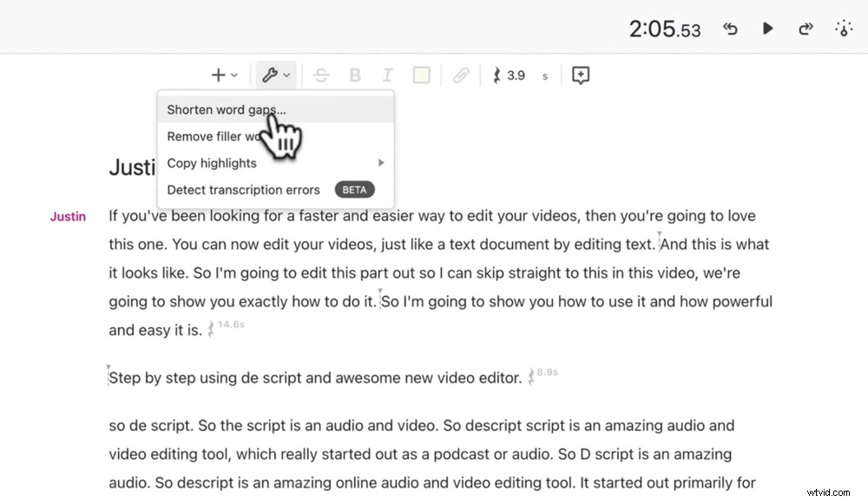Click the skip-forward arrow icon
The height and width of the screenshot is (501, 868).
[x=806, y=29]
